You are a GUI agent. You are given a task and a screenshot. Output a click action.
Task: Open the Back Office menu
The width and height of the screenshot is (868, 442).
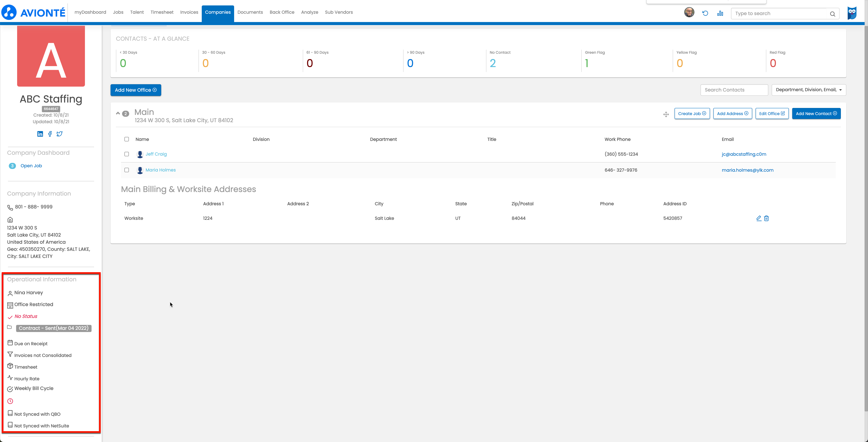click(282, 12)
